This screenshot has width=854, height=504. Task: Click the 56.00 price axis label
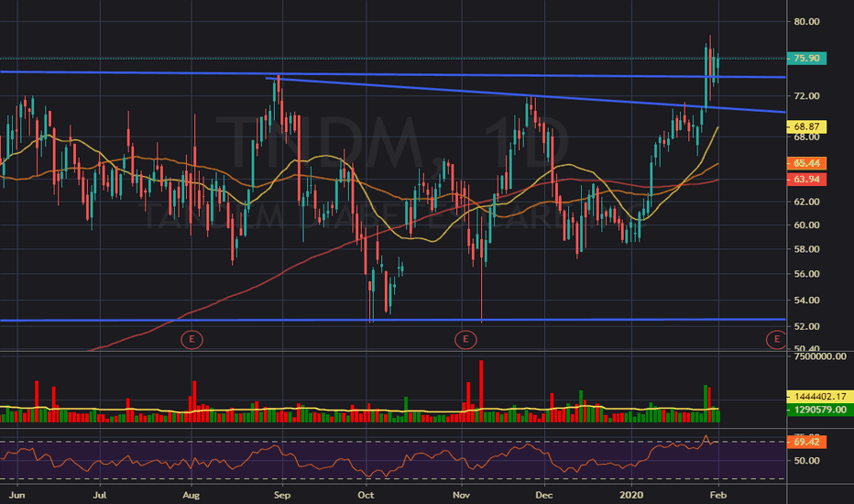click(x=806, y=274)
